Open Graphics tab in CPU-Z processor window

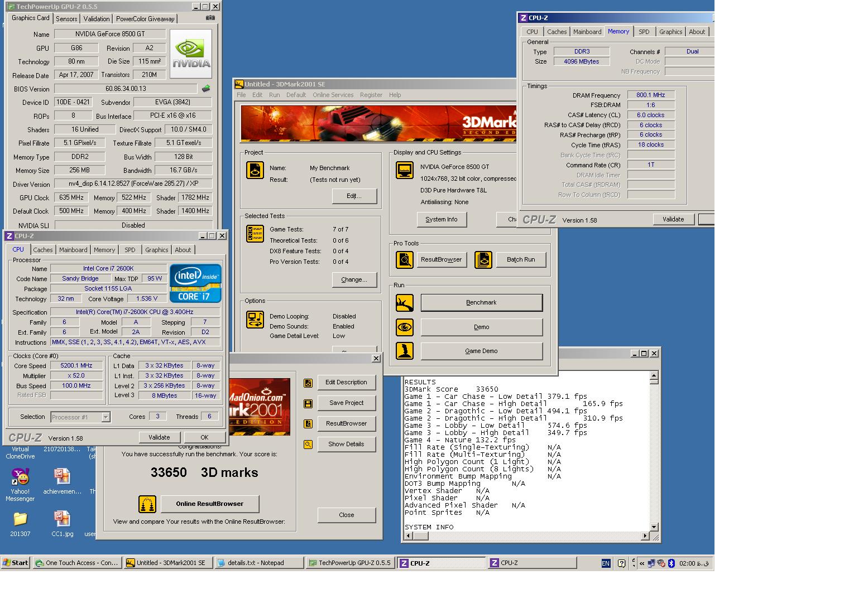156,250
